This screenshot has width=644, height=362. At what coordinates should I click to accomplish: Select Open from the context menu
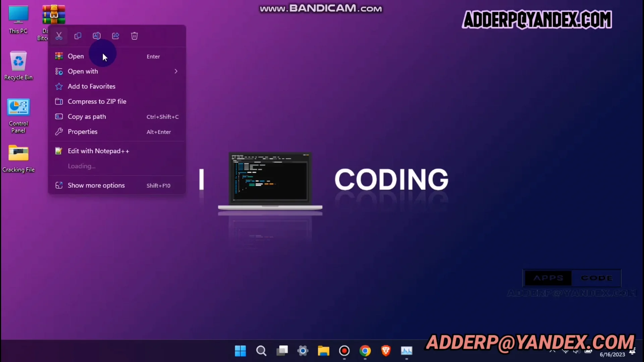pos(76,56)
